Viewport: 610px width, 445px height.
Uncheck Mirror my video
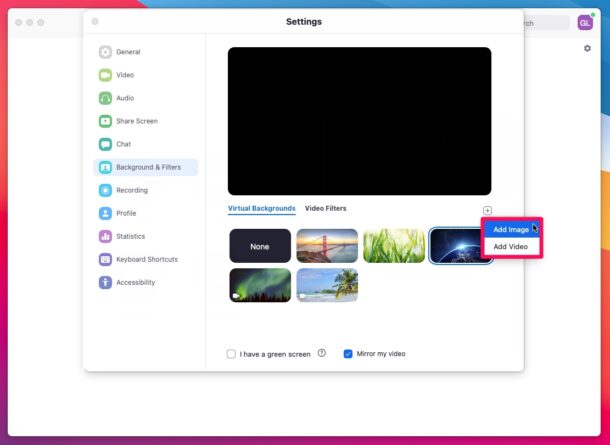point(348,354)
